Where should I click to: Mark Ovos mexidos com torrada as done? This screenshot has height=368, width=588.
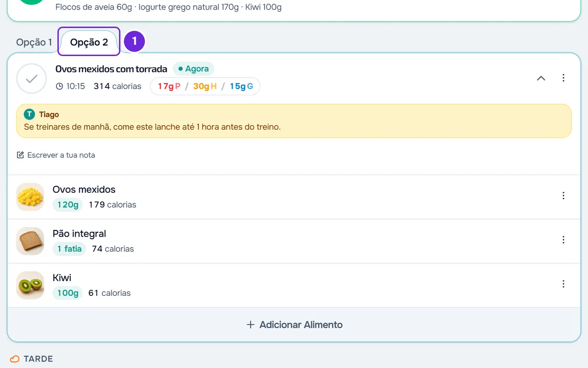[31, 79]
